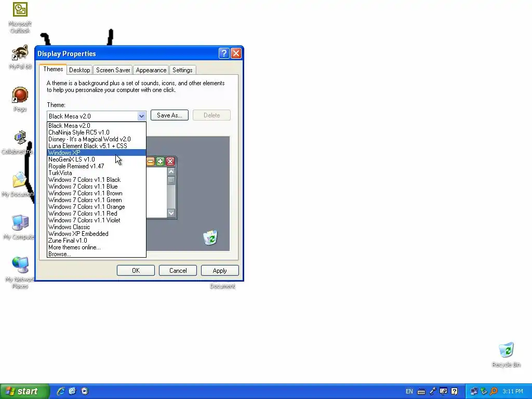Choose Disney - It's a Magical World v2.0
Viewport: 532px width, 399px height.
[x=96, y=139]
